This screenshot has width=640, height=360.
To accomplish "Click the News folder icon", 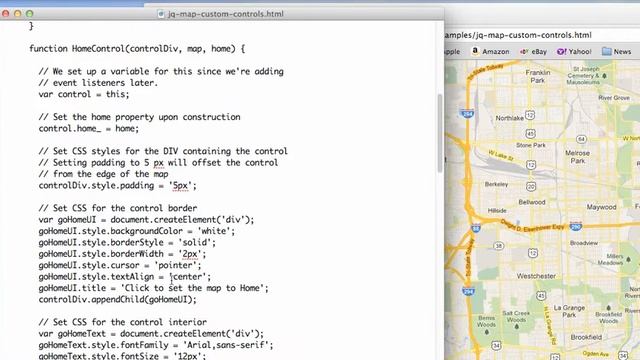I will tap(607, 51).
